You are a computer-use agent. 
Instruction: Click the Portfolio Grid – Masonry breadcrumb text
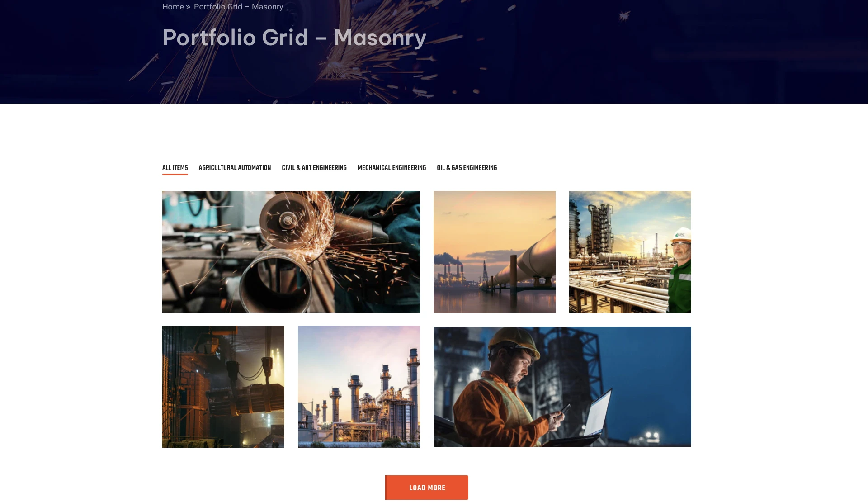coord(238,7)
